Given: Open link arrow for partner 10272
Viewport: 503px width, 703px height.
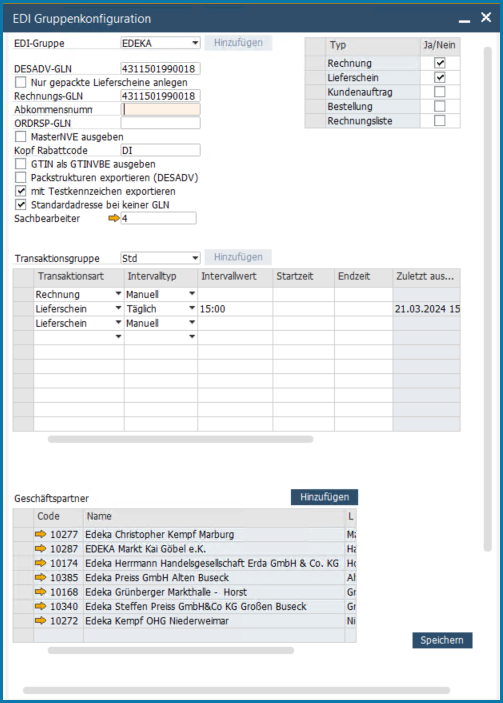Looking at the screenshot, I should 40,621.
